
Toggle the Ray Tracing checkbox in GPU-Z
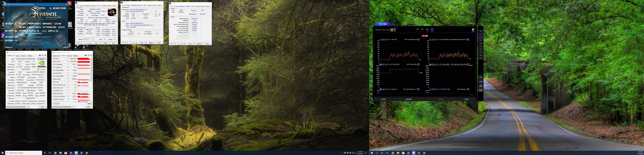(23, 104)
